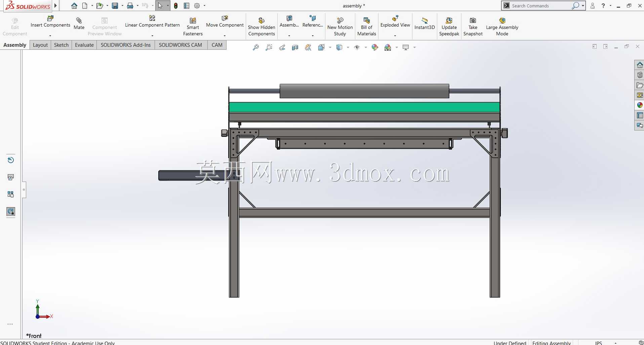
Task: Open the Home welcome icon
Action: pos(74,6)
